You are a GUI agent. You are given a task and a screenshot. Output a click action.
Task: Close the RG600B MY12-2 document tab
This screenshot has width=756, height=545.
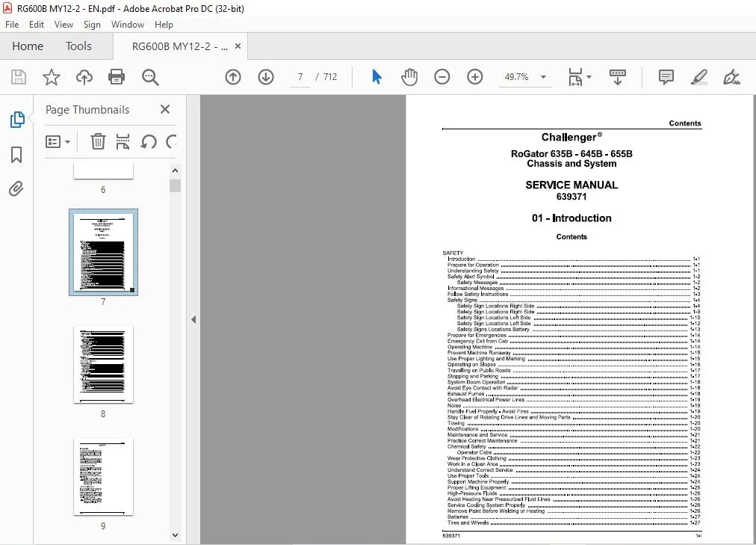(x=238, y=46)
